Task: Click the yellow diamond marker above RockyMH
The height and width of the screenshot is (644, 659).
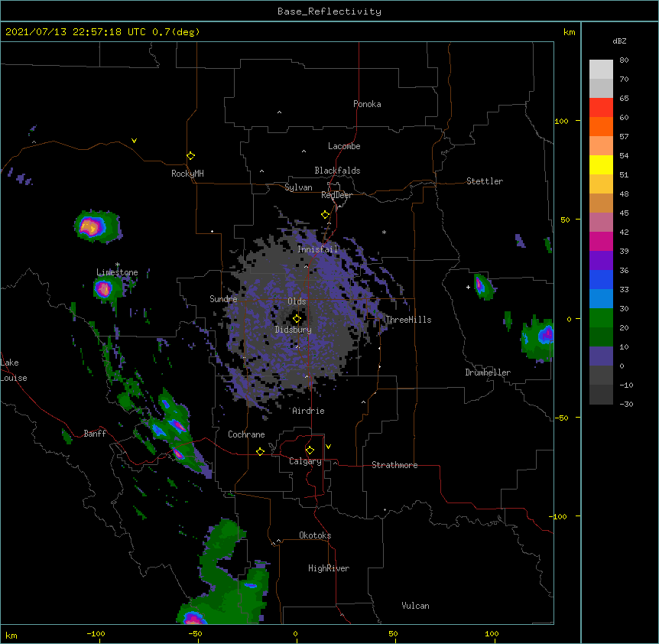Action: pos(191,156)
